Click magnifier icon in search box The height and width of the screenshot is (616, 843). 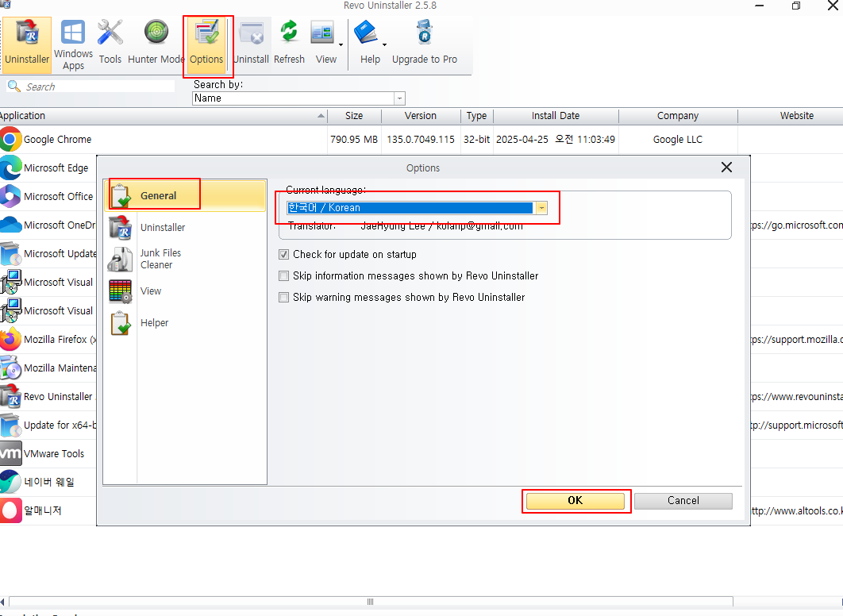[14, 86]
